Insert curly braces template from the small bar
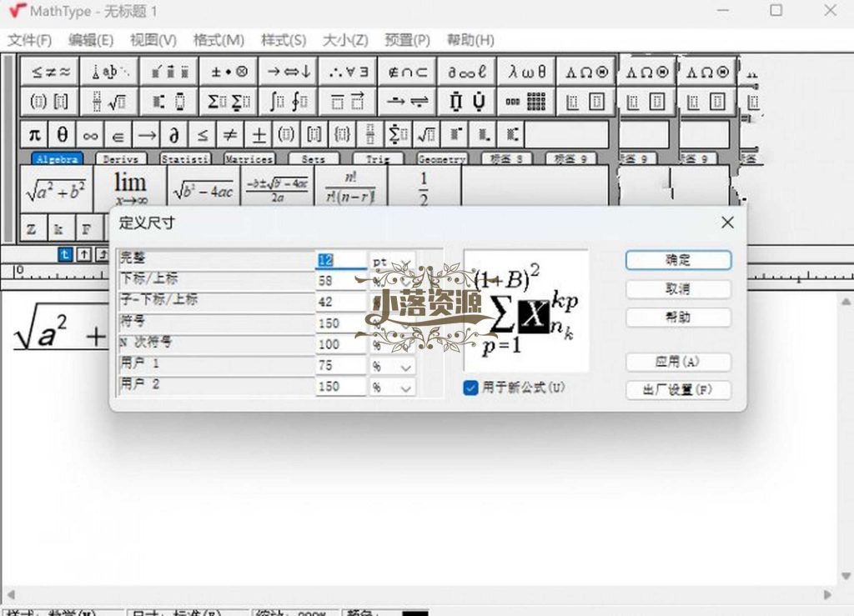The width and height of the screenshot is (854, 616). 343,134
